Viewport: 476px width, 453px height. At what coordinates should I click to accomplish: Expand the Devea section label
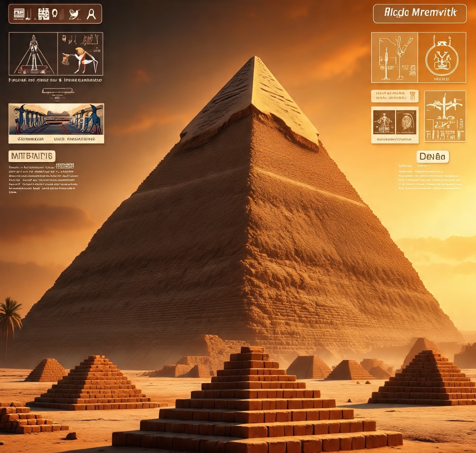tap(432, 157)
